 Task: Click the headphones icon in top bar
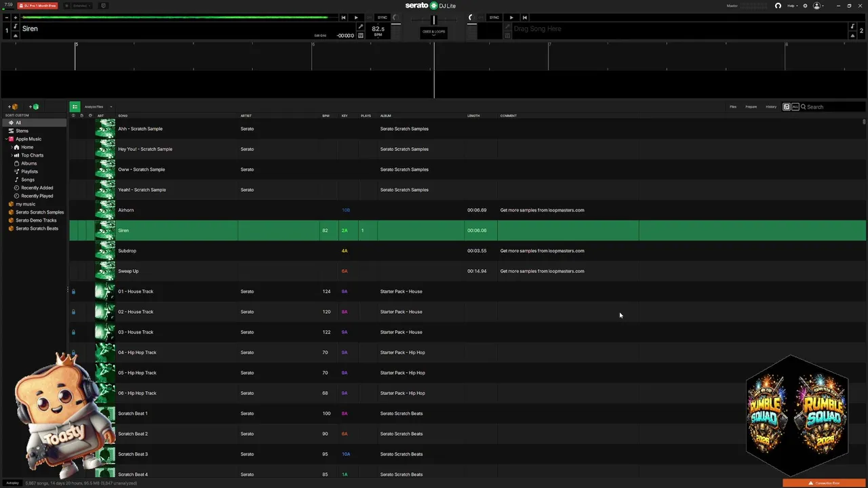tap(778, 5)
